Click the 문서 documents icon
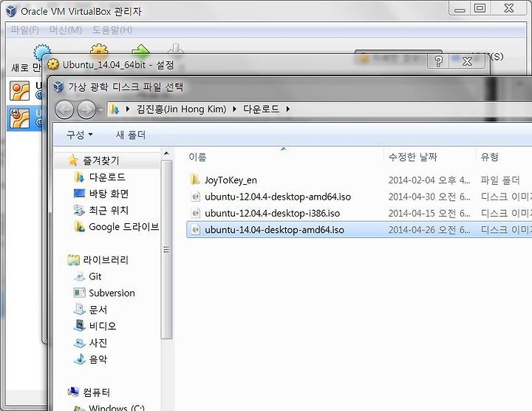Screen dimensions: 532x411 pyautogui.click(x=79, y=309)
